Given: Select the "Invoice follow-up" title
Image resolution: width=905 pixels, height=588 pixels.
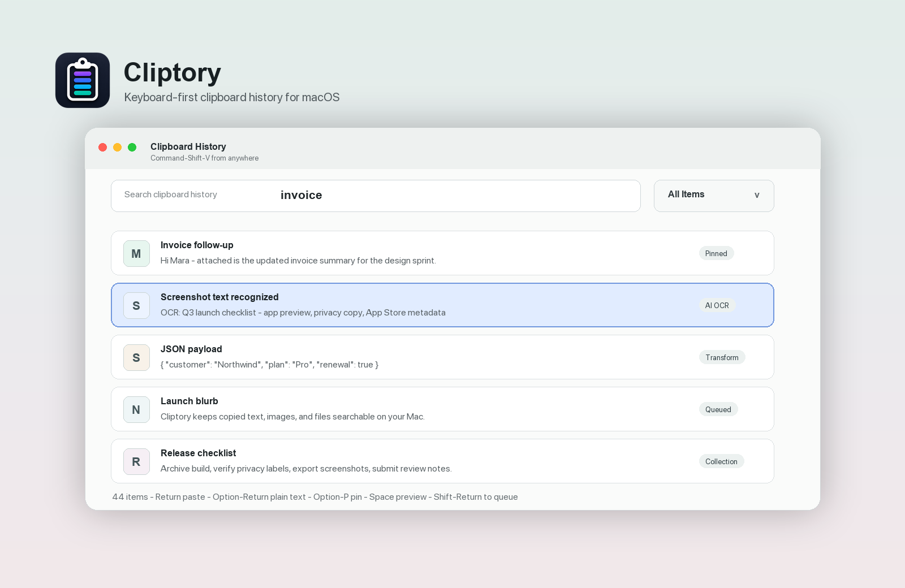Looking at the screenshot, I should pyautogui.click(x=197, y=245).
